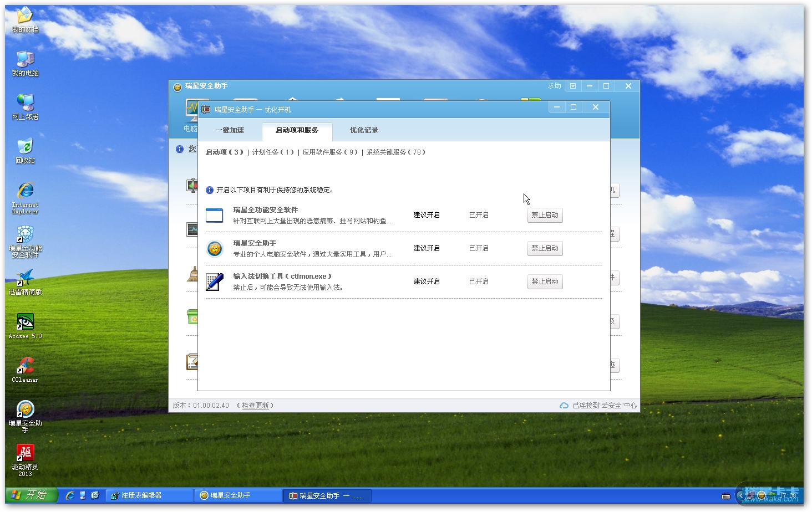Close the 优化开机 dialog
This screenshot has height=512, width=812.
596,107
